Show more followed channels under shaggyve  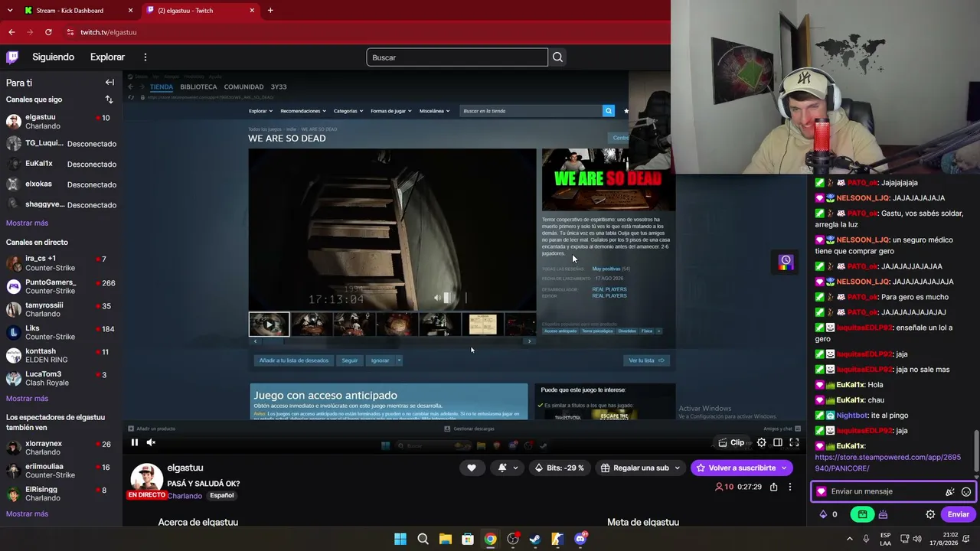click(27, 223)
